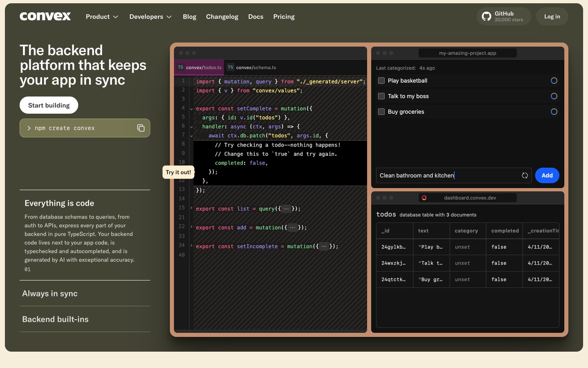
Task: Click the _id column header
Action: (x=394, y=231)
